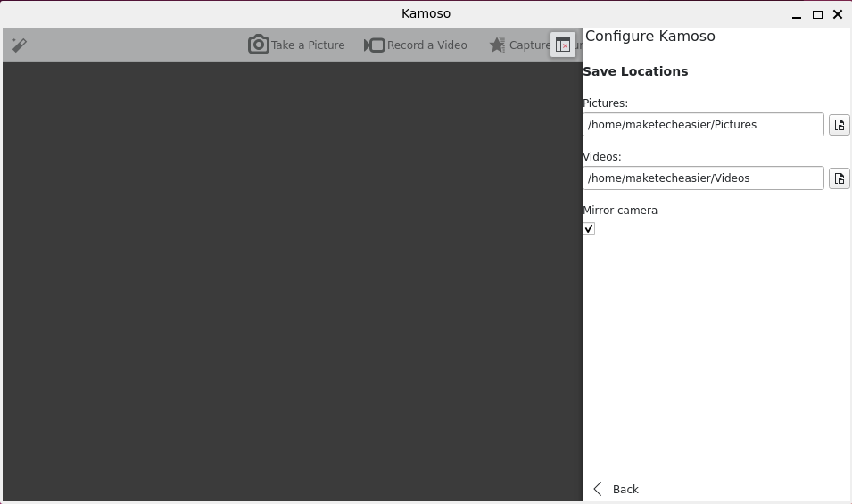Viewport: 852px width, 504px height.
Task: Click the Pictures: label
Action: click(x=605, y=103)
